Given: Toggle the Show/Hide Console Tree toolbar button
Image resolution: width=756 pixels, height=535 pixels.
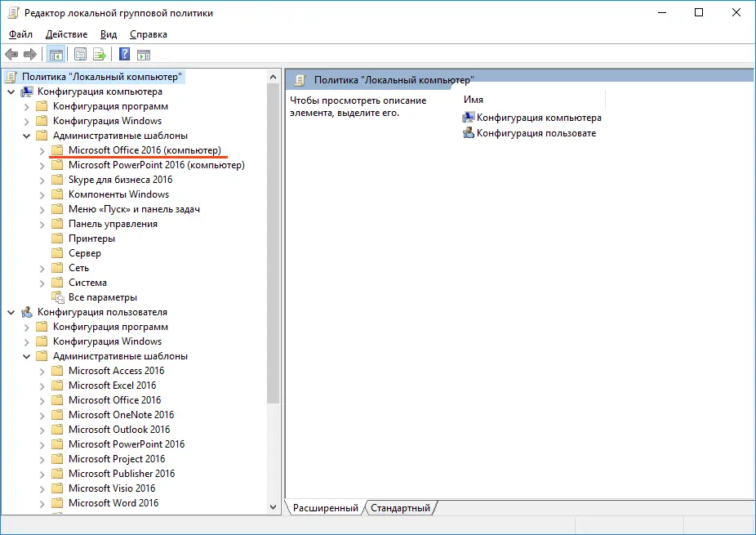Looking at the screenshot, I should click(56, 55).
